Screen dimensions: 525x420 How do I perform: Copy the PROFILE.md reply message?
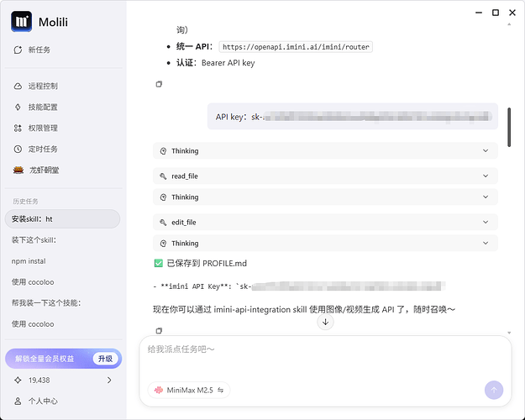point(159,331)
